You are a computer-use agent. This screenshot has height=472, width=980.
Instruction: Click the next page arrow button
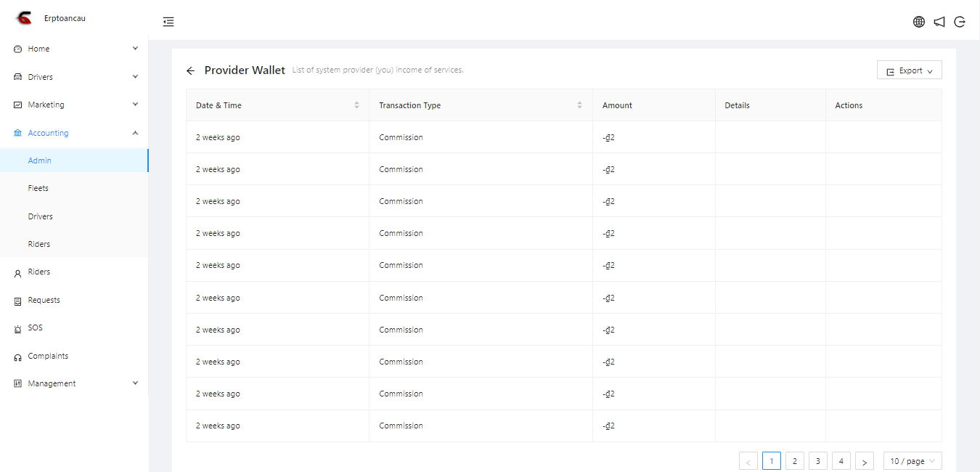point(864,461)
